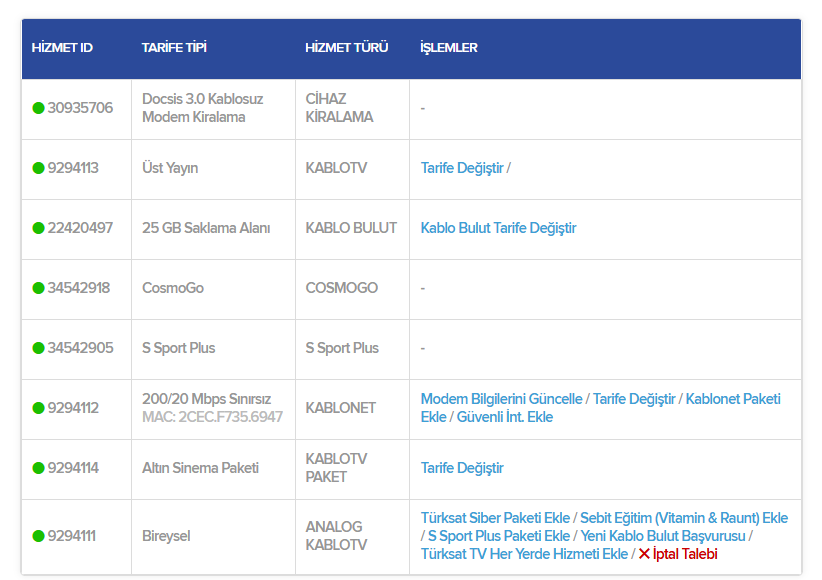Click S Sport Plus in the tariff column
822x580 pixels.
click(178, 348)
